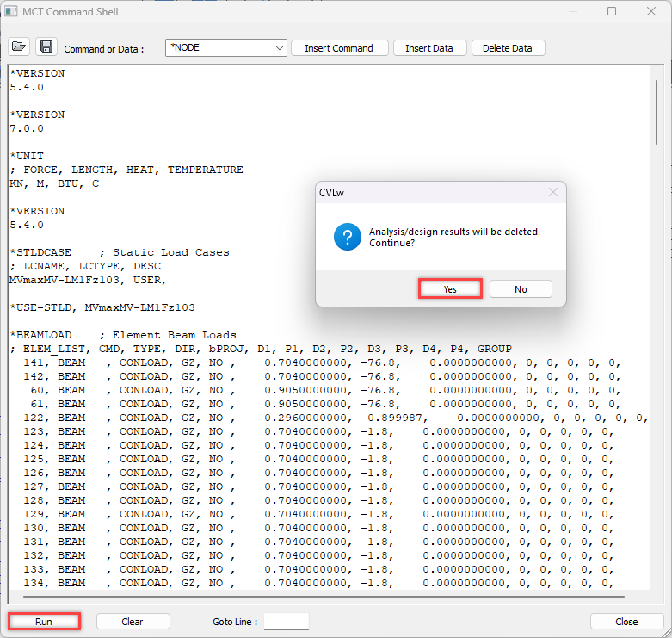Click the '; ELEM_LIST, CMD, TYPE' header comment line
Viewport: 672px width, 638px height.
tap(261, 349)
